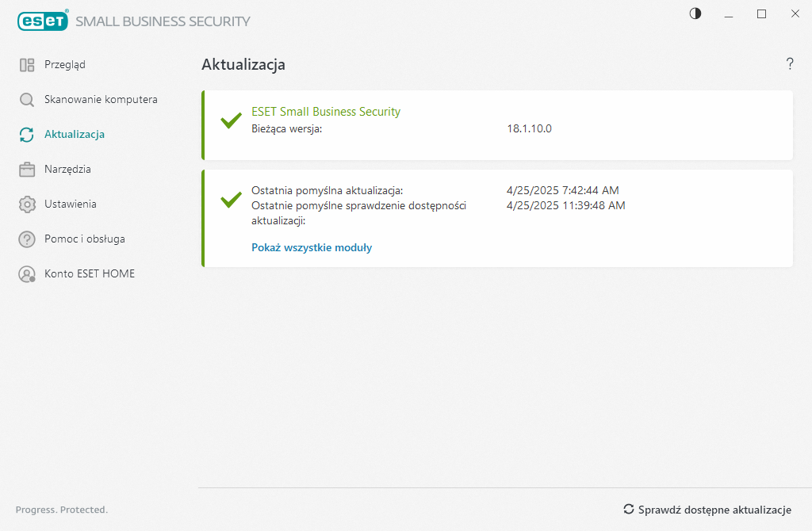Click the Ustawienia gear icon

(x=27, y=204)
